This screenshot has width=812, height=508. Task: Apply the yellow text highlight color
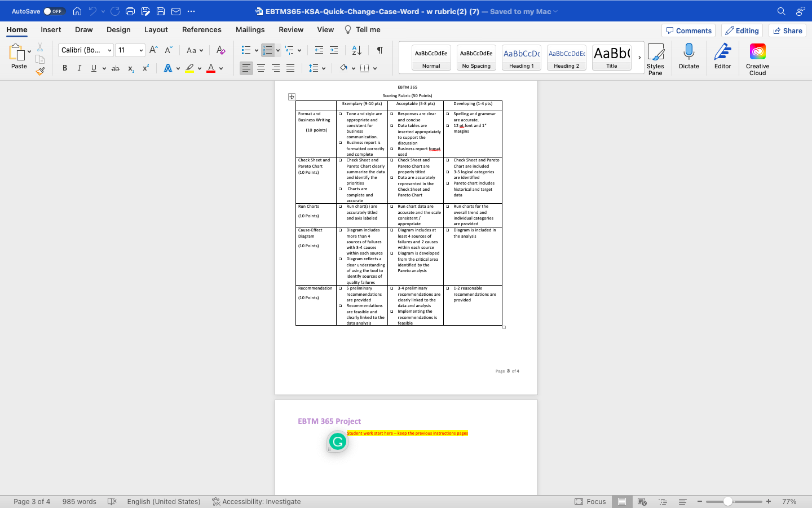pos(189,68)
